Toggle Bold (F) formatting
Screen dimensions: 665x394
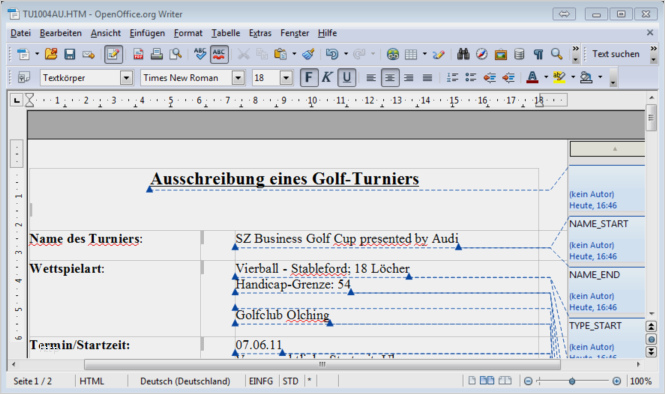309,78
